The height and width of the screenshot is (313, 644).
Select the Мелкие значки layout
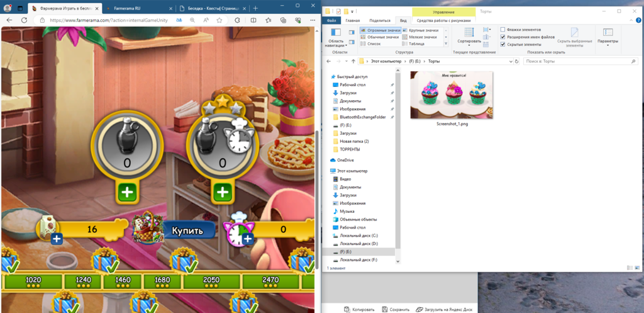(419, 37)
